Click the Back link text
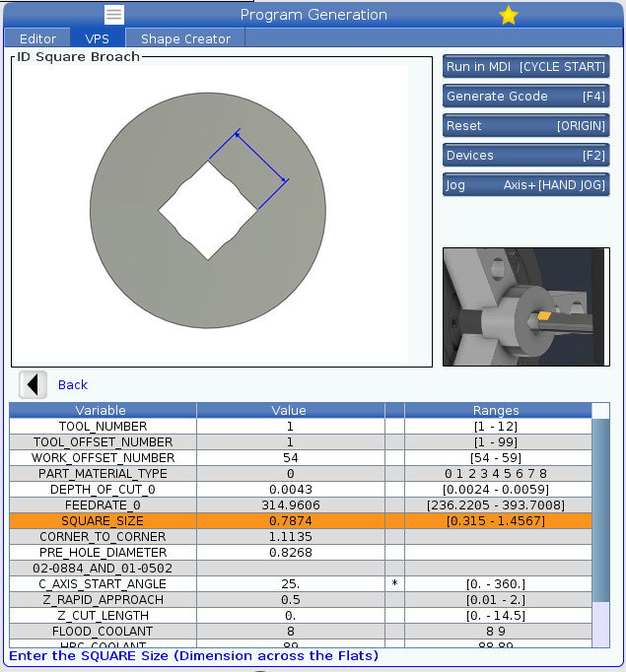 point(73,385)
